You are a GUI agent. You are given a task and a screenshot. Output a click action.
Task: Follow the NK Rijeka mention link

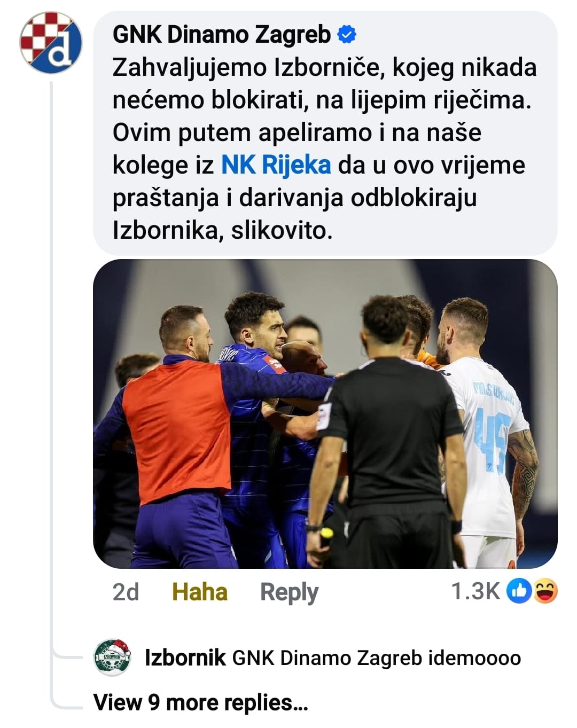coord(276,165)
